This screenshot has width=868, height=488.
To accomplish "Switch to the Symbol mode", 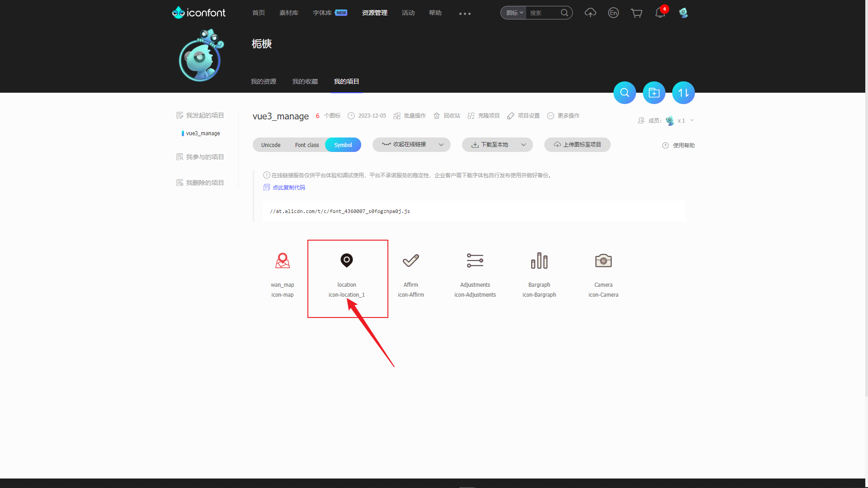I will pyautogui.click(x=343, y=145).
